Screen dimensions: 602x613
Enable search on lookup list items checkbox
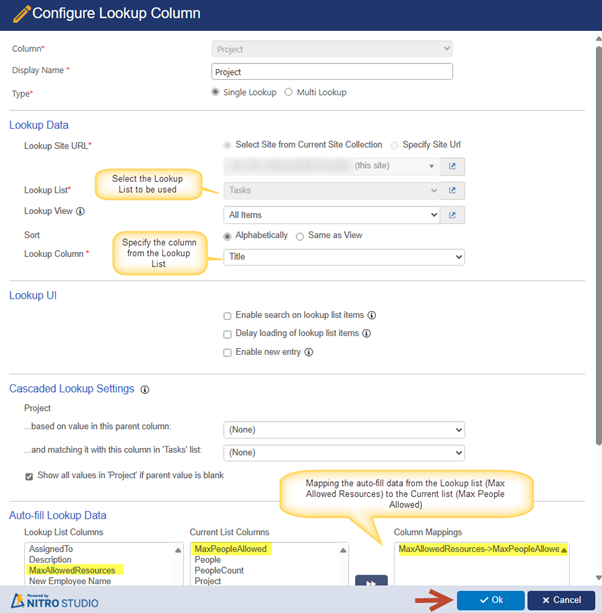pyautogui.click(x=228, y=316)
